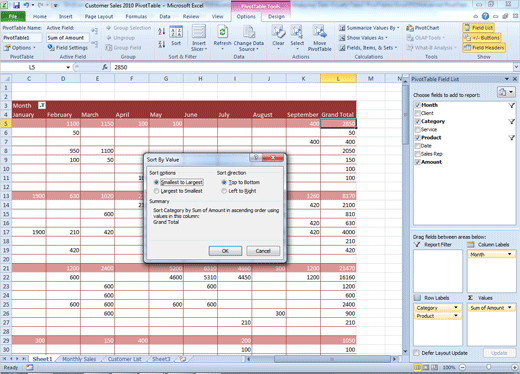Click the Insert Worksheet tab icon
Screen dimensions: 520x374
(x=182, y=359)
